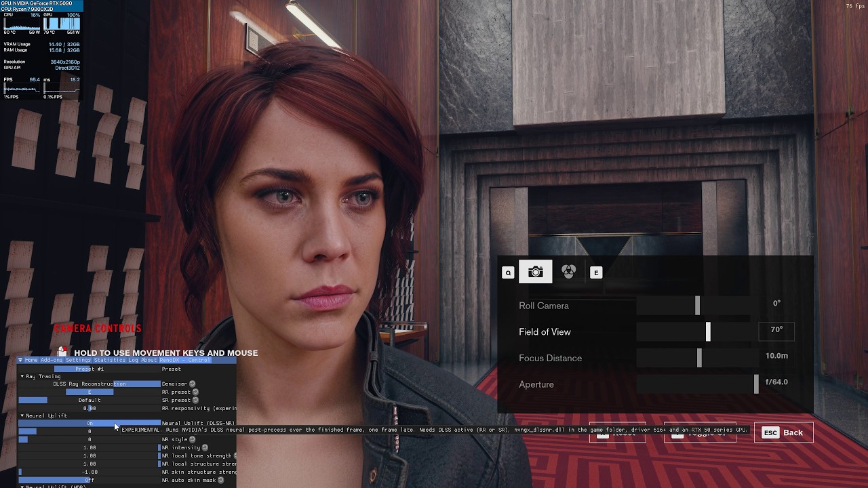Switch to the Settings tab
Viewport: 868px width, 488px height.
click(79, 360)
